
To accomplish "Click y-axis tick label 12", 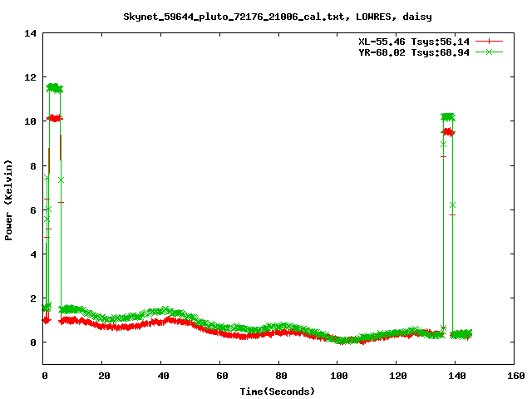I will (x=30, y=77).
